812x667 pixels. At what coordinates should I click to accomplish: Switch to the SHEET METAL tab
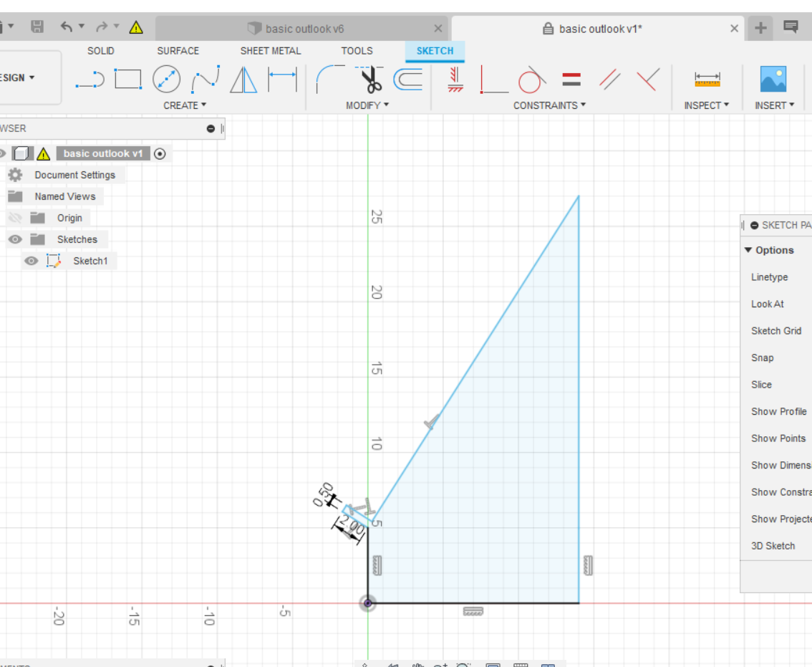271,51
